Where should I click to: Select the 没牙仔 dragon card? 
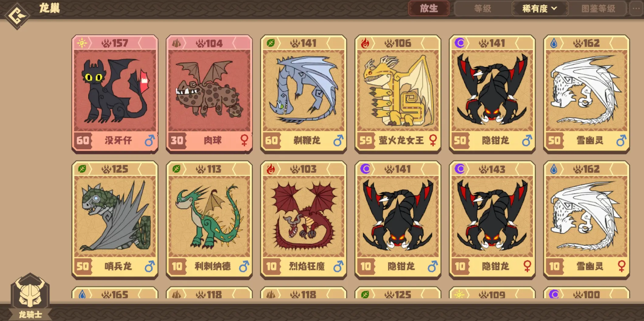pyautogui.click(x=115, y=94)
